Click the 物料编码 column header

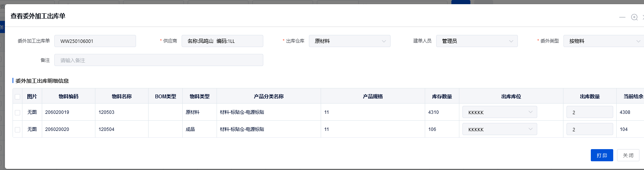pos(68,96)
